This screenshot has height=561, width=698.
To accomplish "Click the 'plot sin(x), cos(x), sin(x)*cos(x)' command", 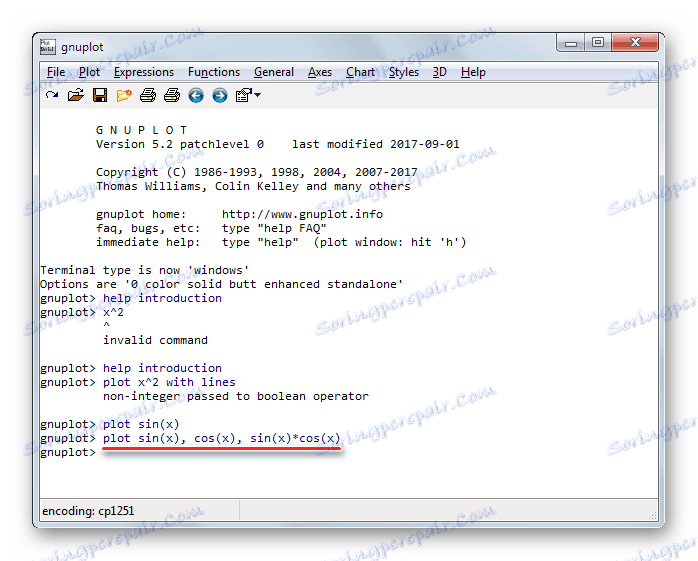I will pyautogui.click(x=222, y=439).
